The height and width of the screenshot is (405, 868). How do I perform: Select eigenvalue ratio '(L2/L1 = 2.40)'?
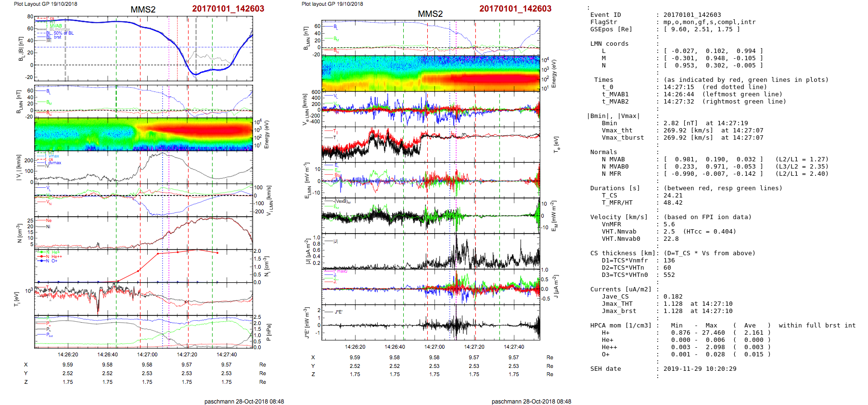(x=802, y=174)
